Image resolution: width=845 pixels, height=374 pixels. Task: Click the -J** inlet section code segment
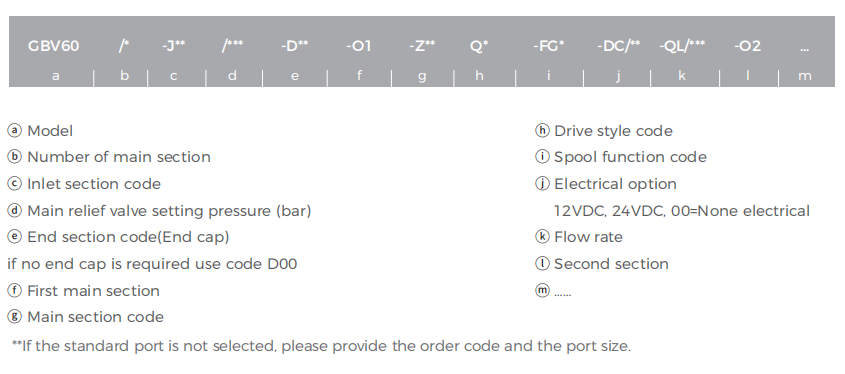click(174, 46)
